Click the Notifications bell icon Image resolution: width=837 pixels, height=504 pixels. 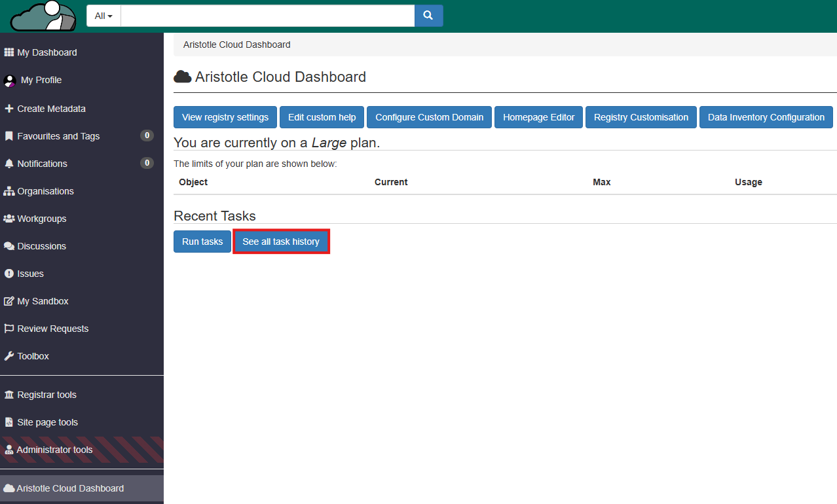click(9, 164)
